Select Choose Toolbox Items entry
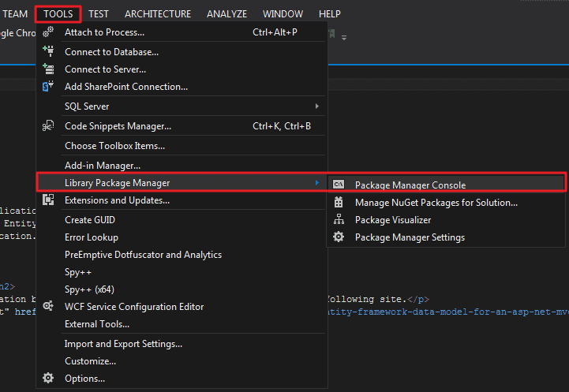 114,146
